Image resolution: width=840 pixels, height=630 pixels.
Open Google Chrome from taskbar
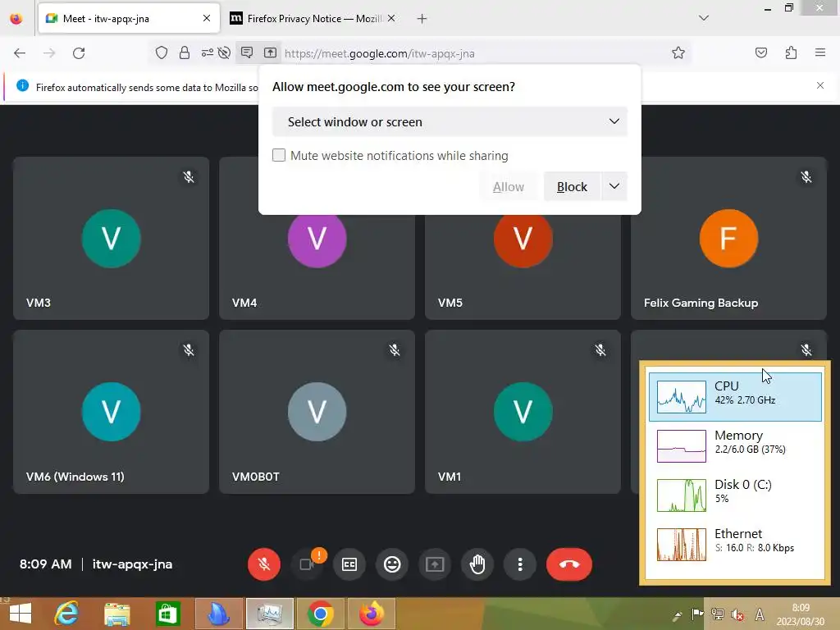[x=321, y=614]
